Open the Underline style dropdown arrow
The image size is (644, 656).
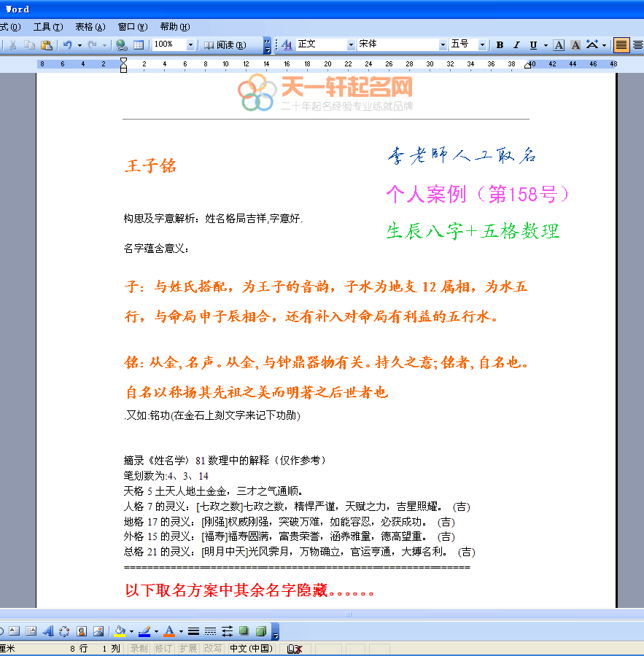pos(546,45)
